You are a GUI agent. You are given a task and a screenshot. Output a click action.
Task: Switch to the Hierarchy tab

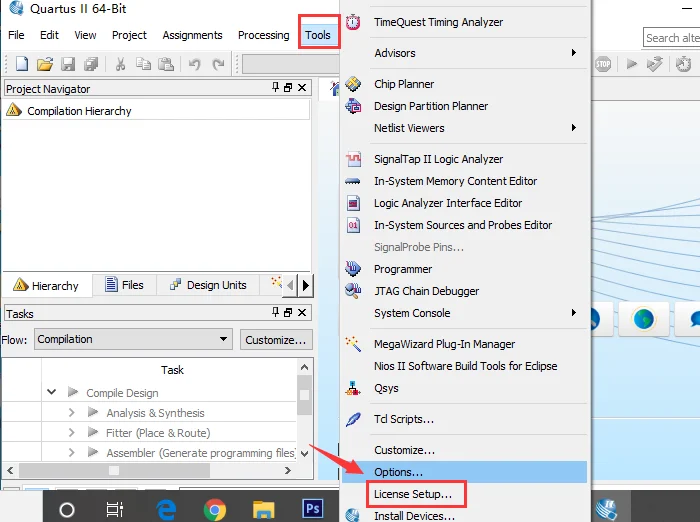46,285
